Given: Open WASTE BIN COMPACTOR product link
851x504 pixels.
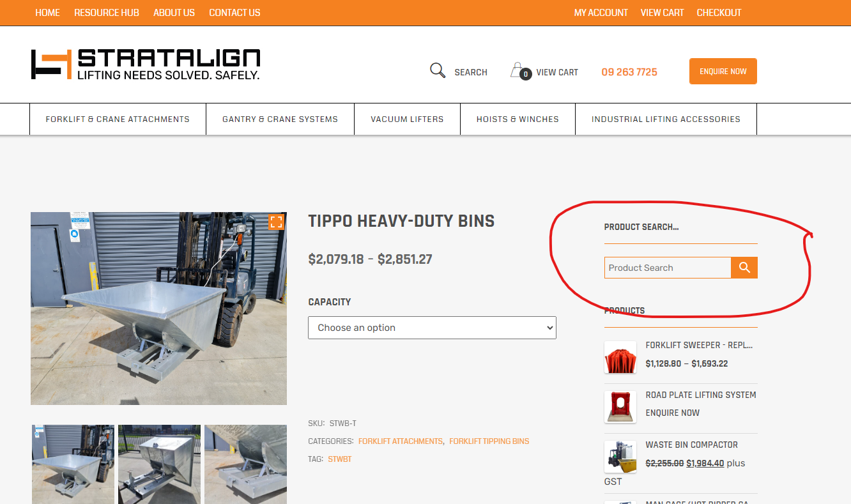Looking at the screenshot, I should pyautogui.click(x=692, y=445).
